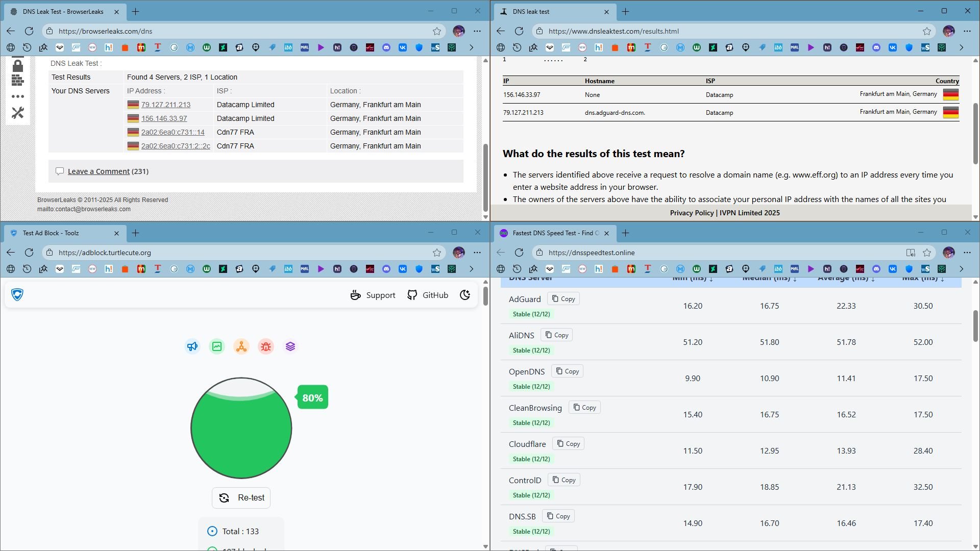The width and height of the screenshot is (980, 551).
Task: Copy the OpenDNS server address
Action: point(567,371)
